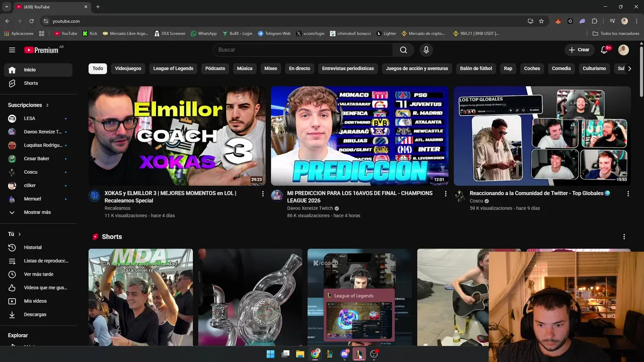Click the search magnifier button
This screenshot has height=362, width=644.
click(404, 50)
